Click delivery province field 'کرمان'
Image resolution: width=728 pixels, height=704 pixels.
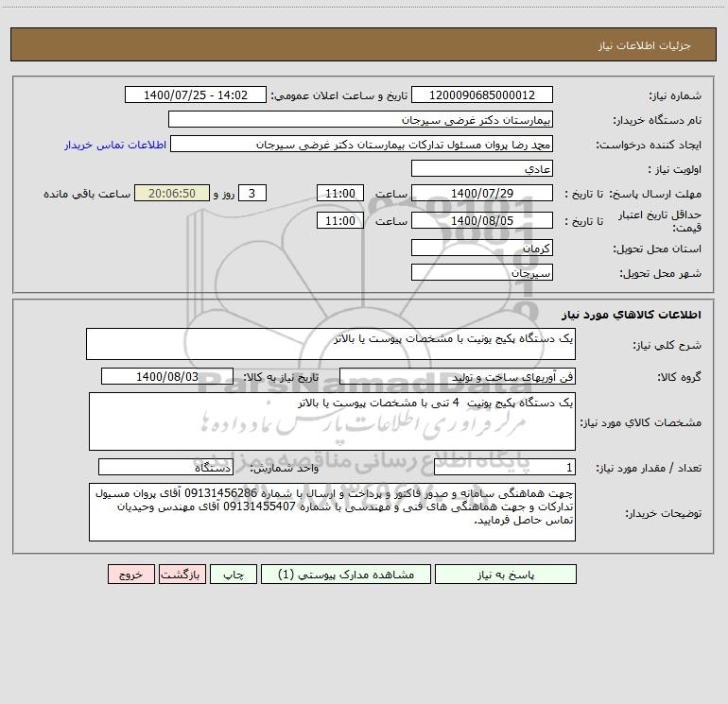[x=482, y=248]
